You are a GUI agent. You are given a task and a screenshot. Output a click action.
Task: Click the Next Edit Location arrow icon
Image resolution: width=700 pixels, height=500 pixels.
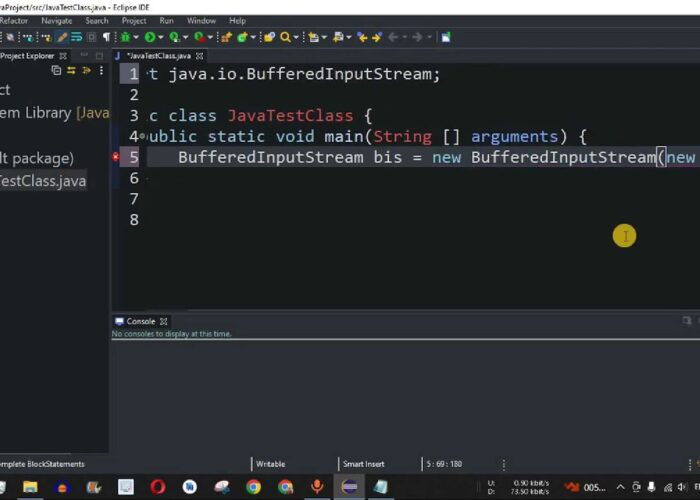coord(377,37)
